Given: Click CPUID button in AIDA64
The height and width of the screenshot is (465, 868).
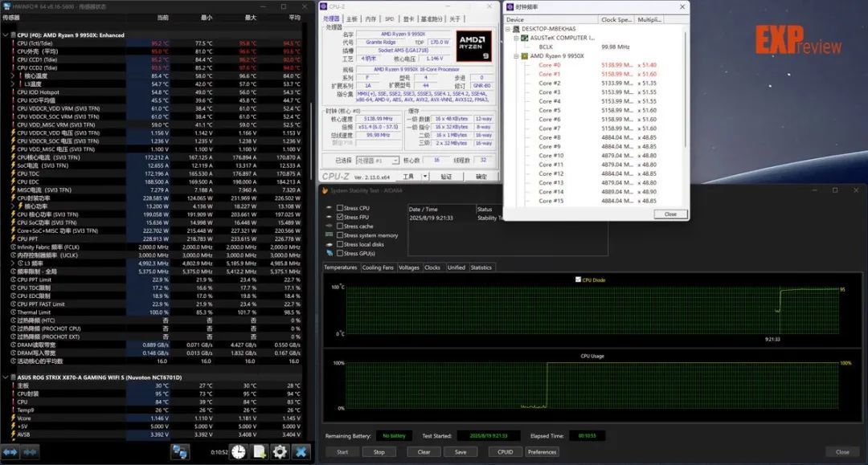Looking at the screenshot, I should [x=505, y=451].
